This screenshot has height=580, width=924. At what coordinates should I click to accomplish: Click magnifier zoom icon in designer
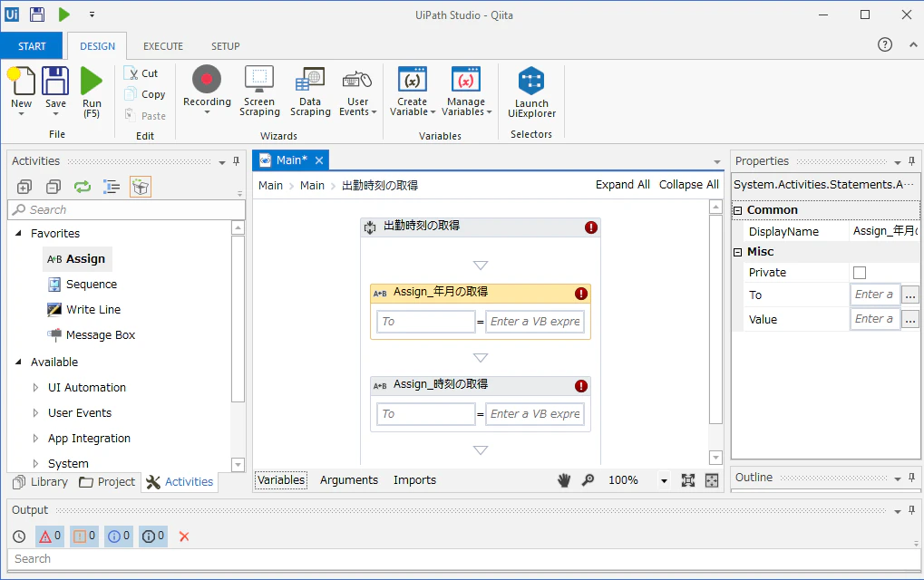click(x=588, y=480)
